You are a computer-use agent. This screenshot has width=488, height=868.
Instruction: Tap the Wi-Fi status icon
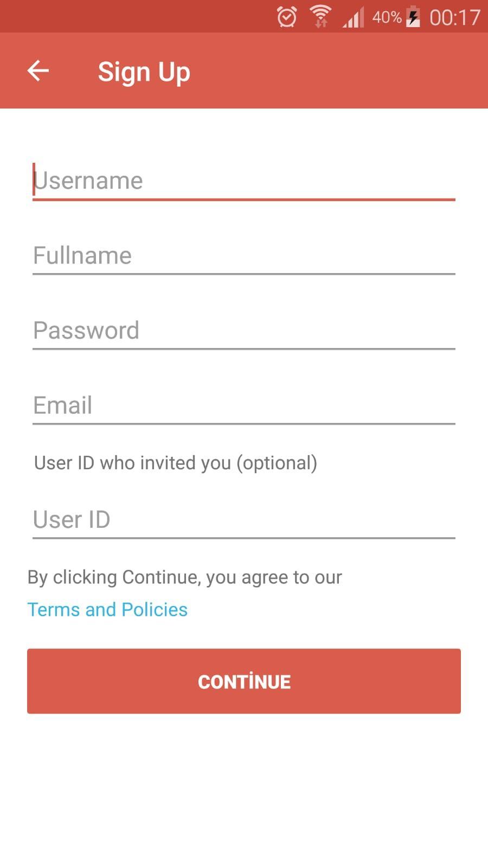tap(320, 16)
